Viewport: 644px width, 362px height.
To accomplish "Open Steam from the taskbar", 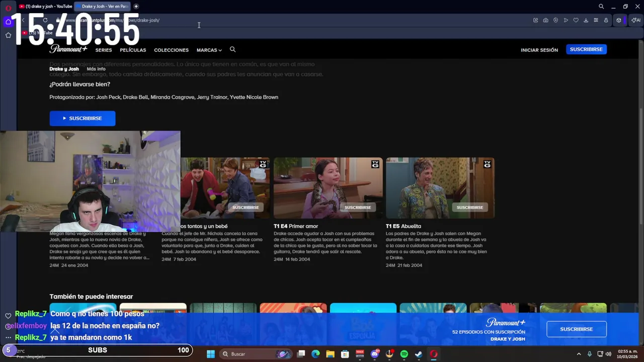I will point(419,354).
